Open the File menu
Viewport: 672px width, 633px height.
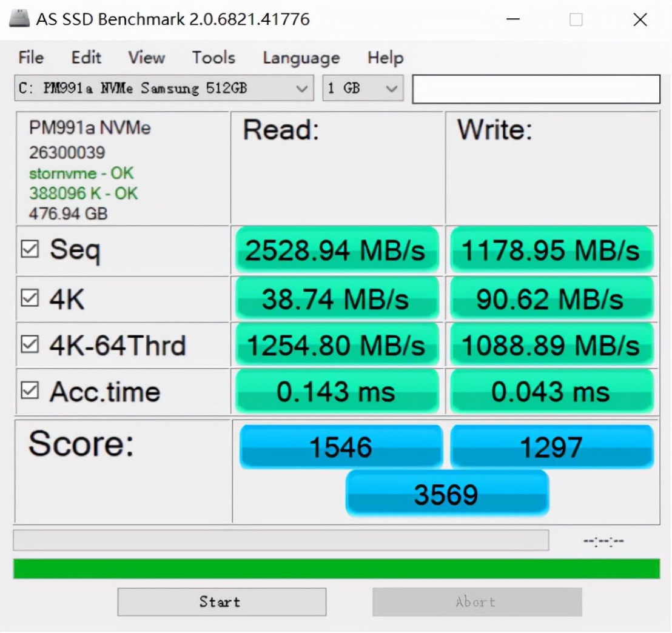[31, 58]
